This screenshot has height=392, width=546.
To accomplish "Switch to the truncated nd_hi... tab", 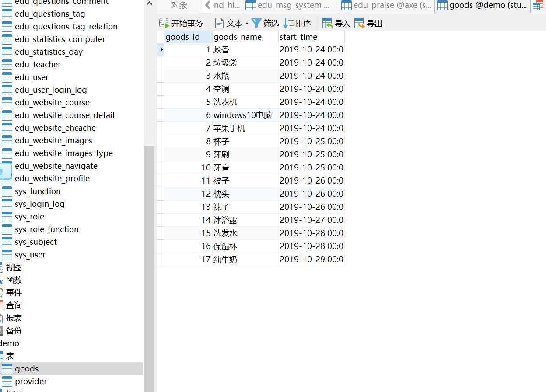I will coord(227,6).
